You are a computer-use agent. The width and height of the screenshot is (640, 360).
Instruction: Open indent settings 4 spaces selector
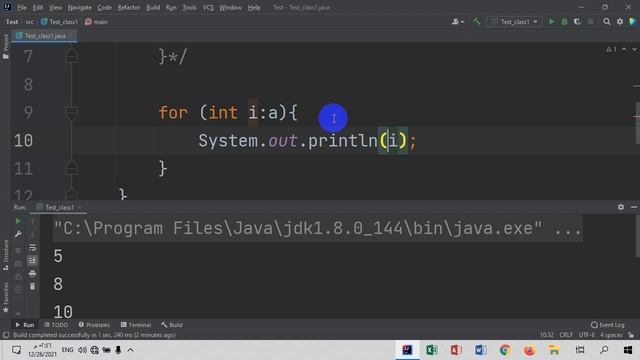click(611, 335)
